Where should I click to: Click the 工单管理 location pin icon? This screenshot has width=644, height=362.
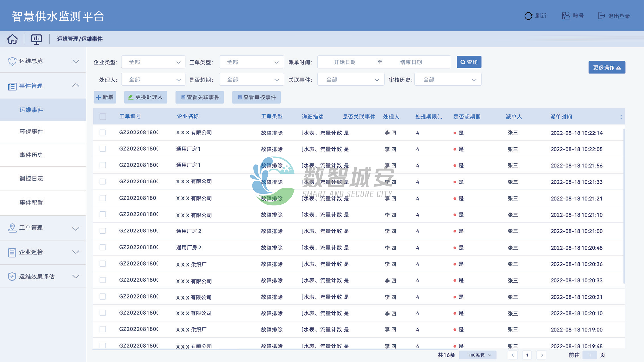pos(12,228)
